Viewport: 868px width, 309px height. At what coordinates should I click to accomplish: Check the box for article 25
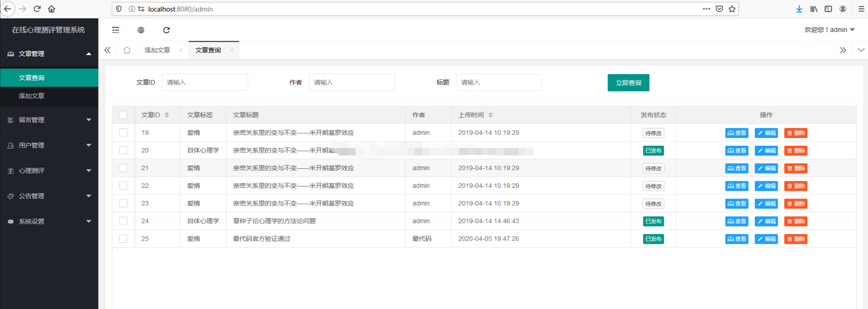[x=123, y=238]
